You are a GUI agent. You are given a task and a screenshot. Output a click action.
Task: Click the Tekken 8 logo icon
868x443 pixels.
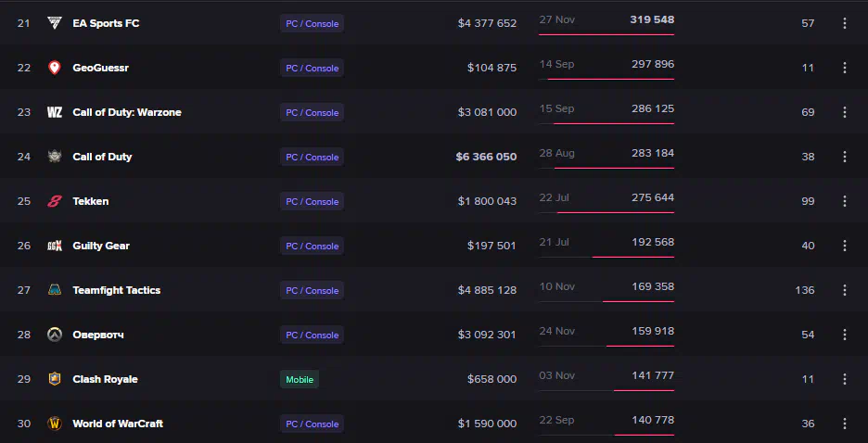[x=54, y=201]
